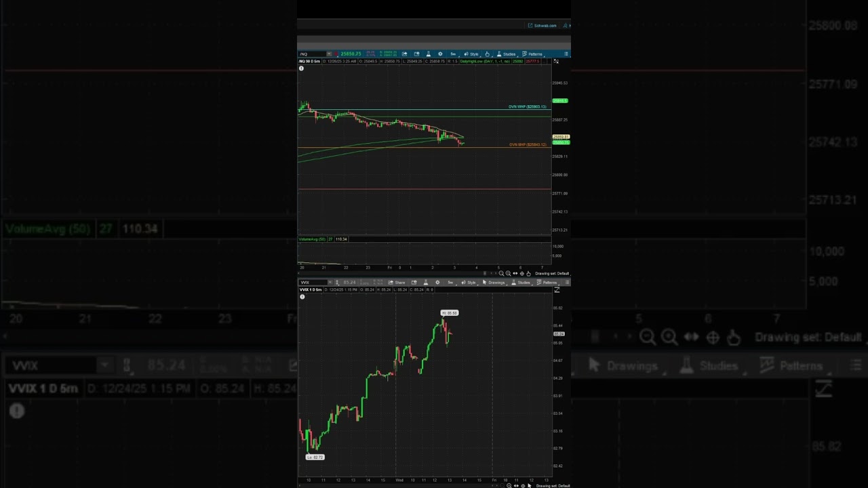Screen dimensions: 868x488
Task: Click the VVIX chart's bottom-bar pointer arrow icon
Action: (x=529, y=486)
